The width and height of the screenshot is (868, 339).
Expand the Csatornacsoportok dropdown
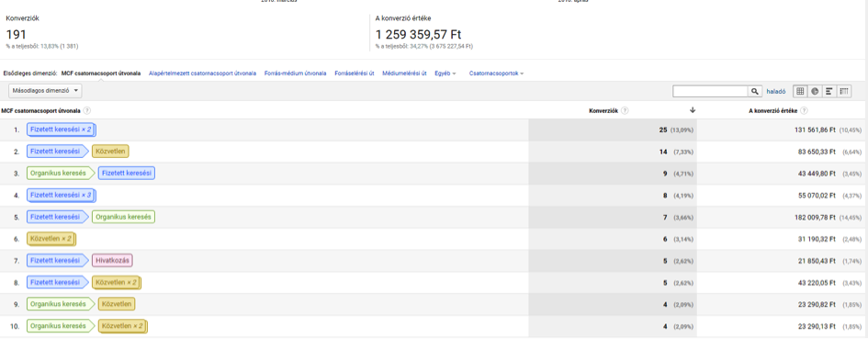[x=496, y=73]
